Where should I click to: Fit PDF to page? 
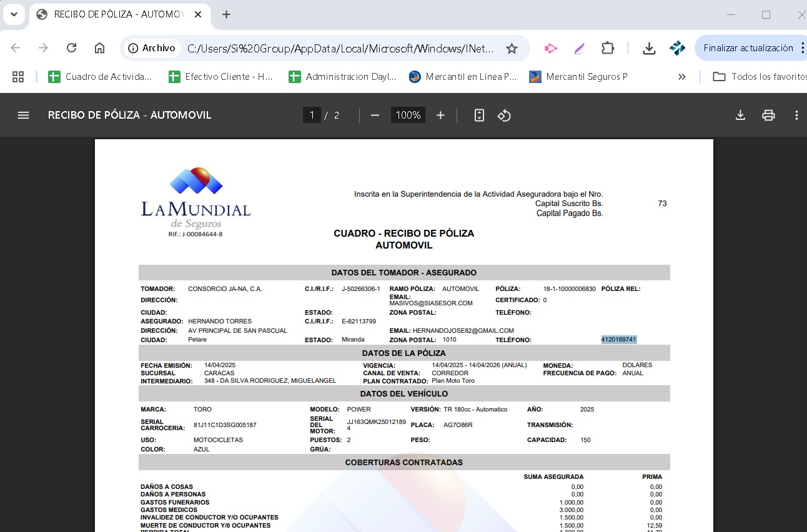click(479, 115)
